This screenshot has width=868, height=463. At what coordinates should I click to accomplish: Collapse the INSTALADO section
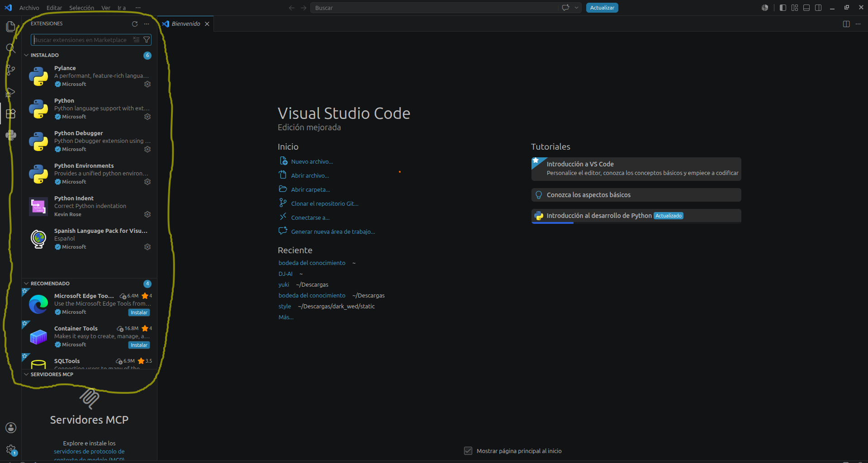pyautogui.click(x=26, y=55)
